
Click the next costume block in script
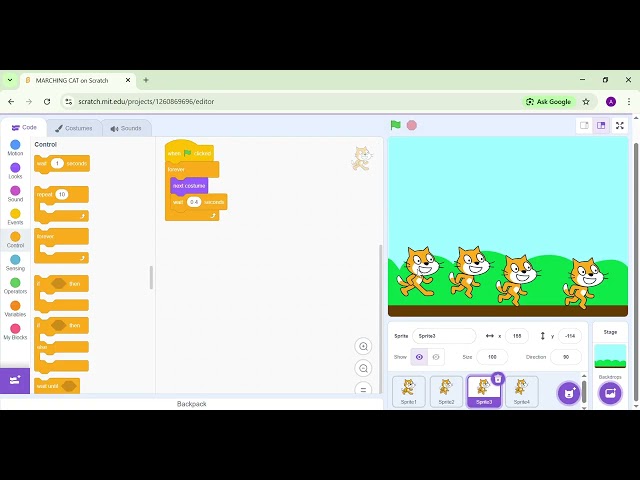click(189, 186)
